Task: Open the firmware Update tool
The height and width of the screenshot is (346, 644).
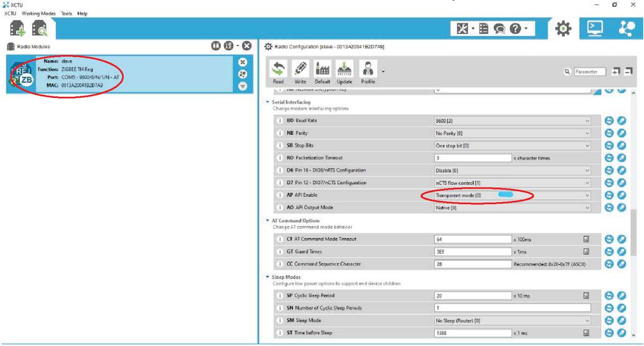Action: pyautogui.click(x=344, y=72)
